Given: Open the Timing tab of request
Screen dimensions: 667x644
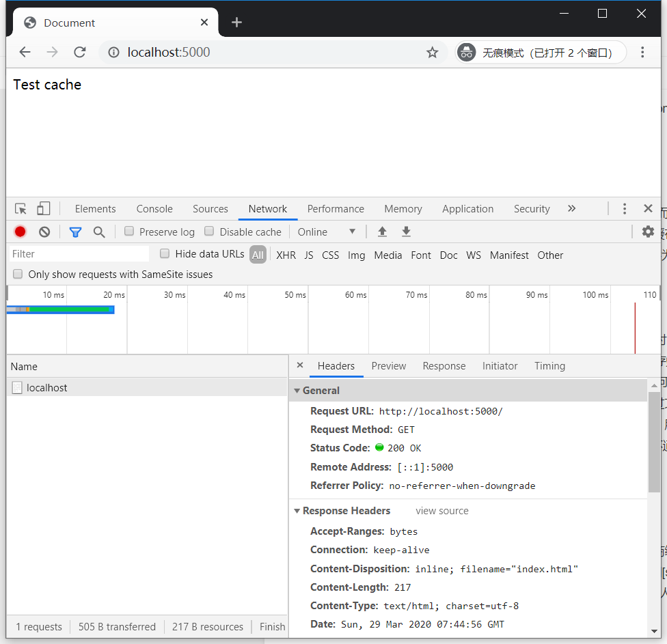Looking at the screenshot, I should coord(549,366).
